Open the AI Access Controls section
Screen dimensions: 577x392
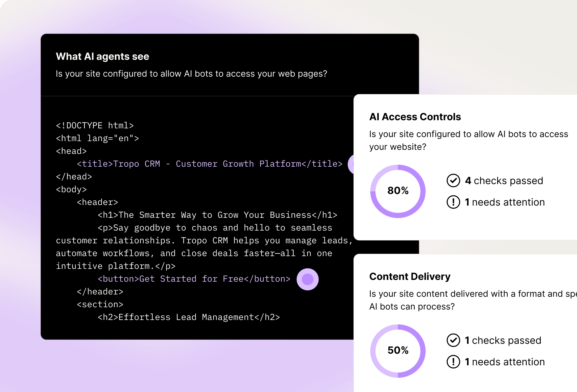[x=415, y=117]
